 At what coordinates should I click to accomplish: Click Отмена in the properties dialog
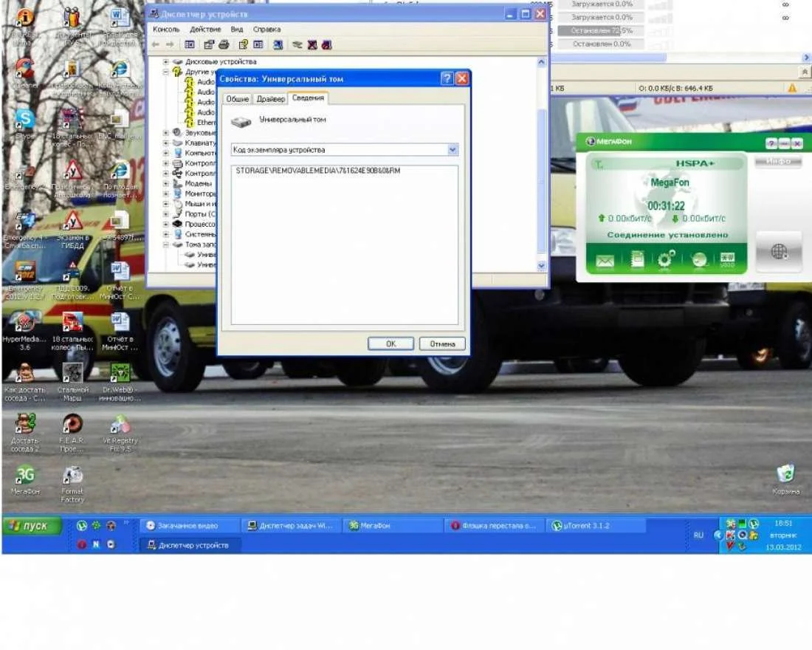(442, 343)
